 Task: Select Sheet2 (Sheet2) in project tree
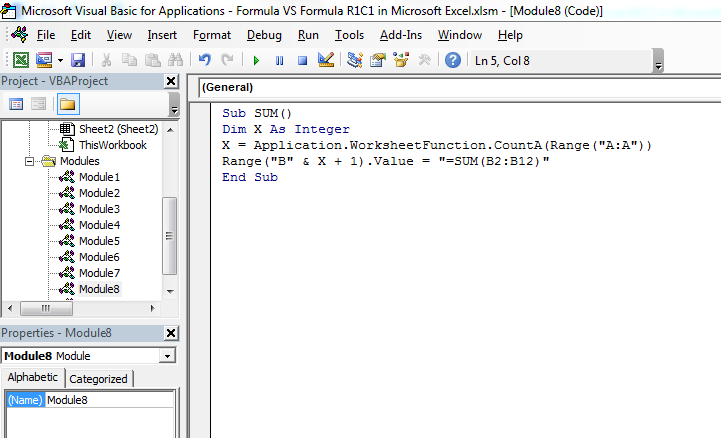(118, 129)
